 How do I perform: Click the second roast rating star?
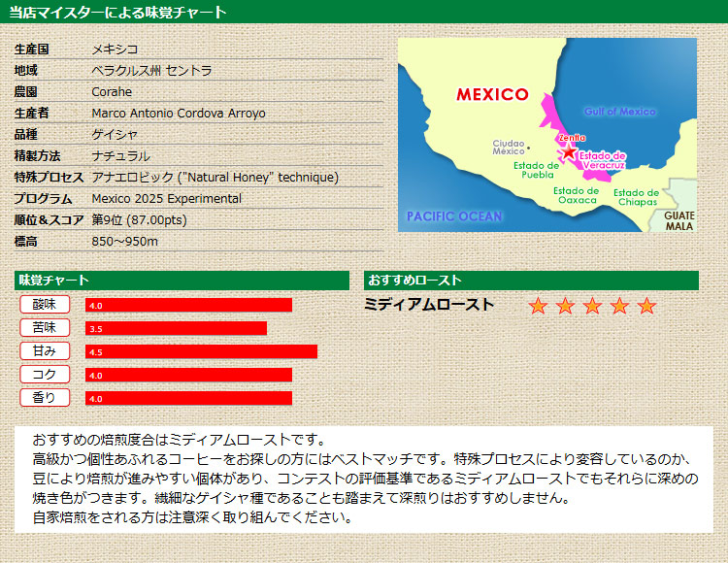tap(565, 307)
